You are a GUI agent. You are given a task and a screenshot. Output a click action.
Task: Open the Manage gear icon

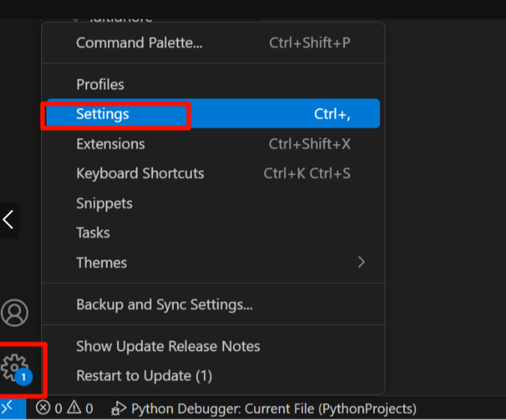click(14, 367)
